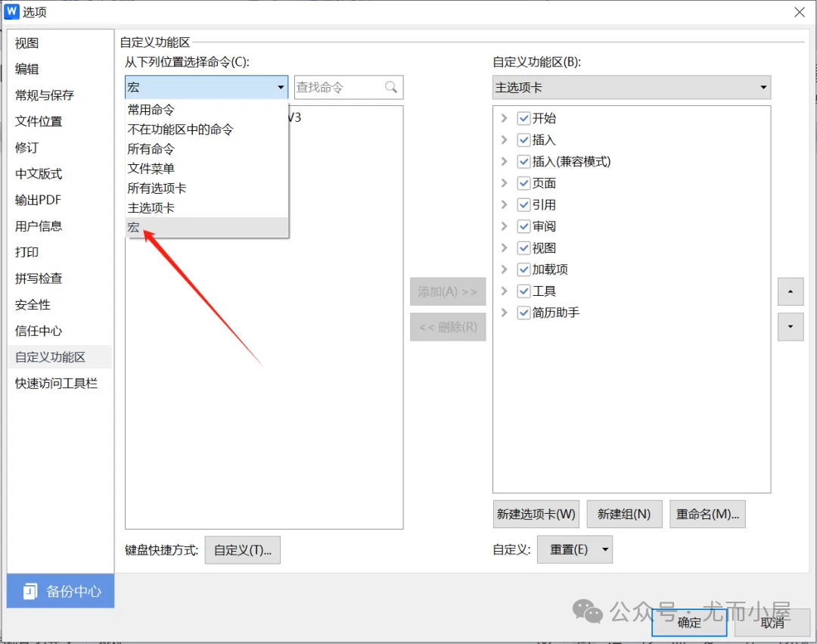
Task: Toggle the 开始 tab checkbox
Action: coord(523,118)
